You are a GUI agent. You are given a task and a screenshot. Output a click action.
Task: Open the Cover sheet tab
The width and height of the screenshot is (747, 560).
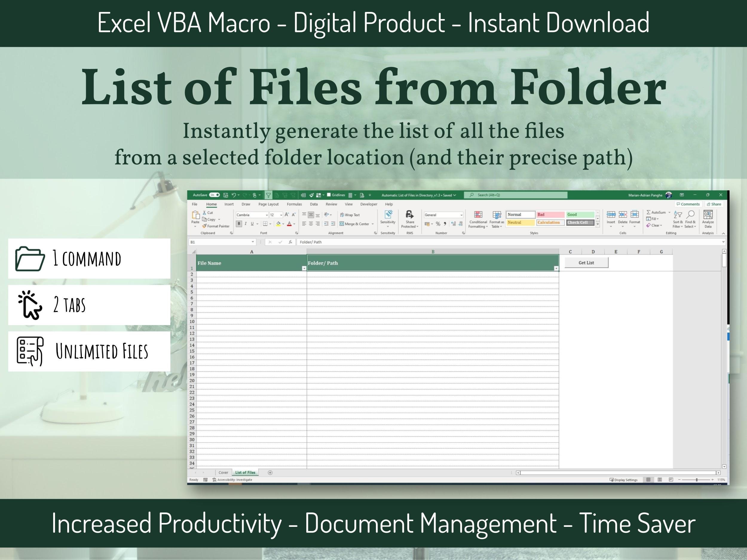[x=224, y=472]
